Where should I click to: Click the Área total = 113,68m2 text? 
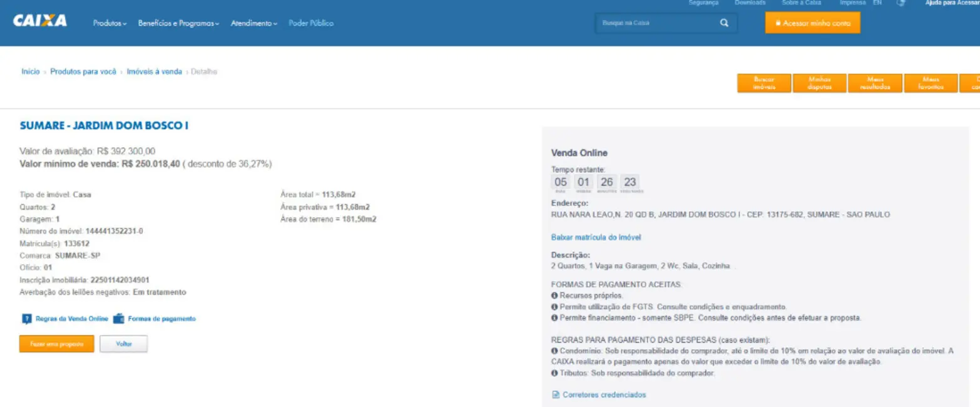click(x=319, y=195)
